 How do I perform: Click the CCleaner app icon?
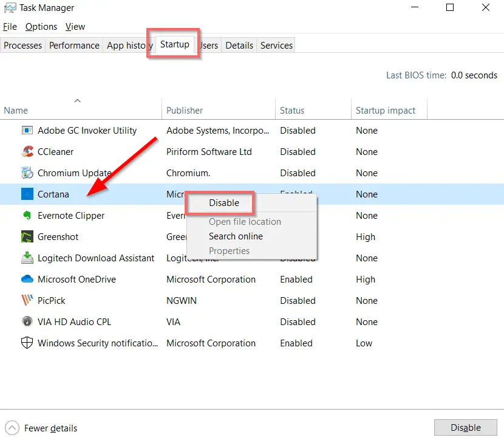click(27, 151)
